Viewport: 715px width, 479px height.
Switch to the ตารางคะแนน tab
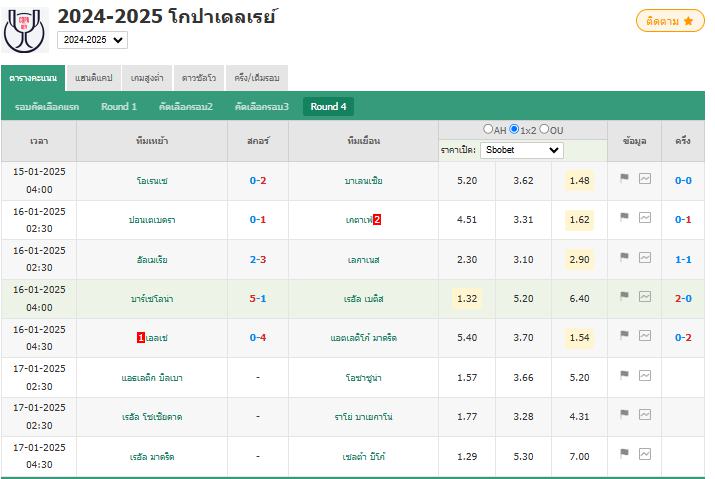[33, 78]
